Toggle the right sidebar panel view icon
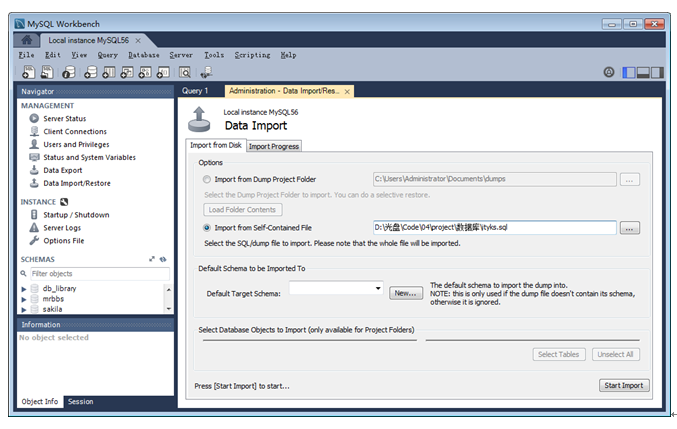677x429 pixels. 658,73
